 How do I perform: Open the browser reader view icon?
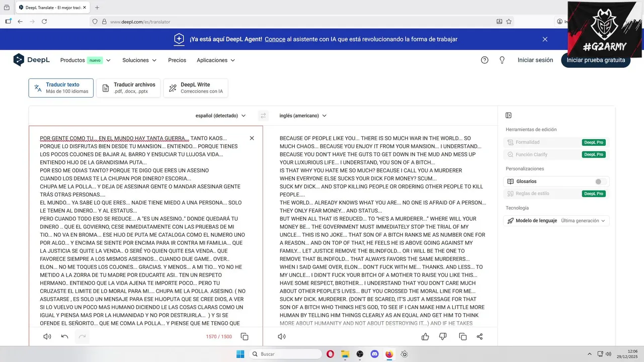[x=499, y=22]
